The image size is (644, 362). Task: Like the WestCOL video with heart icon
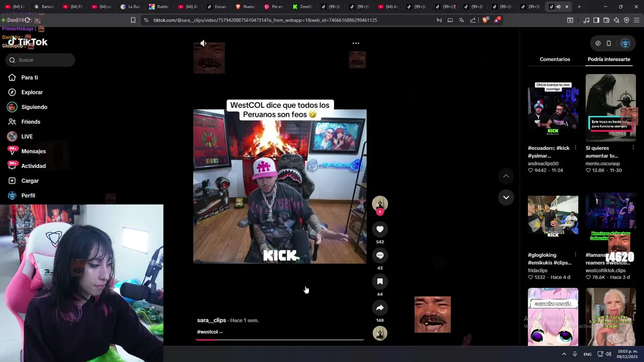coord(380,229)
